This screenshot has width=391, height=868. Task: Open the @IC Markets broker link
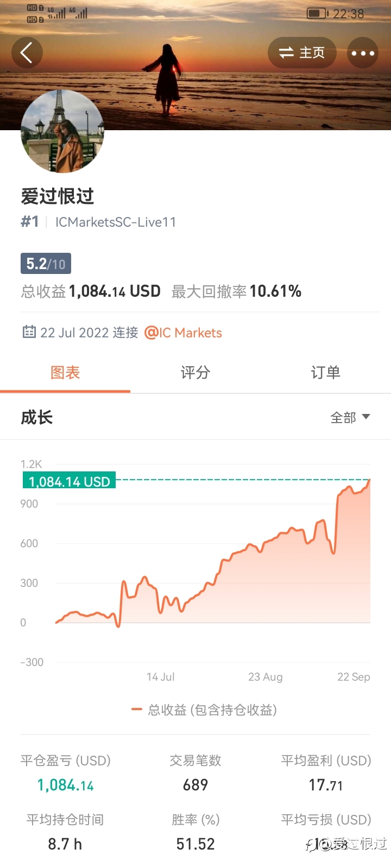pyautogui.click(x=183, y=333)
